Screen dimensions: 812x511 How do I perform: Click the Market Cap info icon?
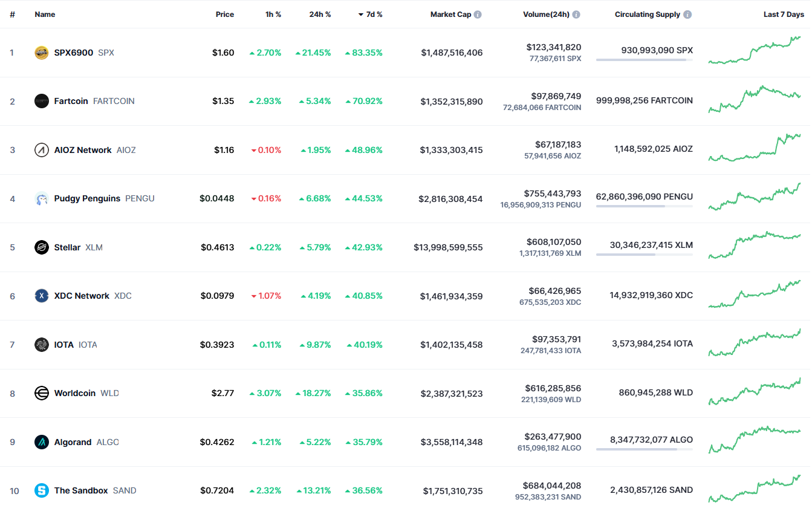[478, 15]
